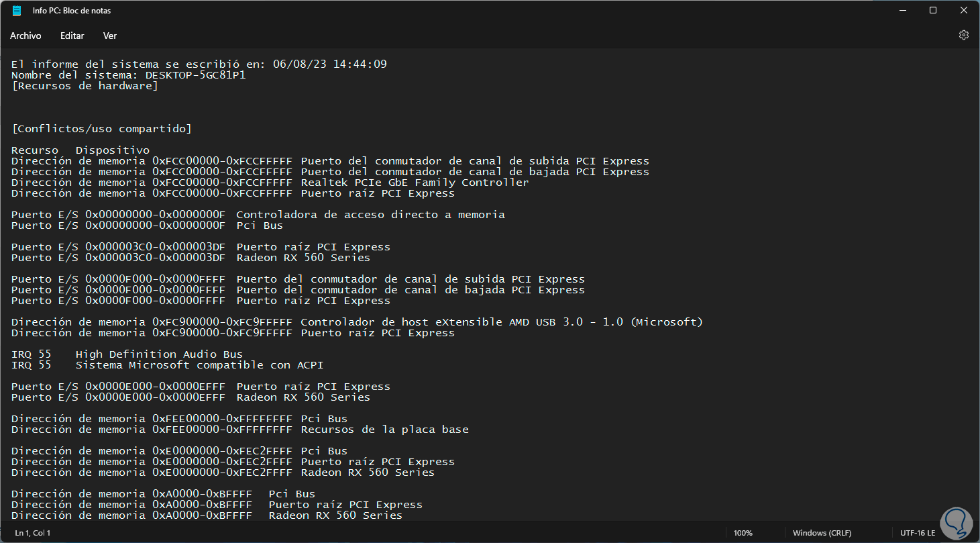
Task: Open the Editar menu
Action: 72,36
